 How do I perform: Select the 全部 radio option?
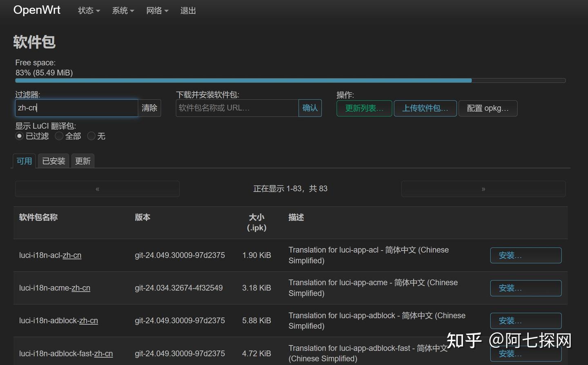(59, 136)
